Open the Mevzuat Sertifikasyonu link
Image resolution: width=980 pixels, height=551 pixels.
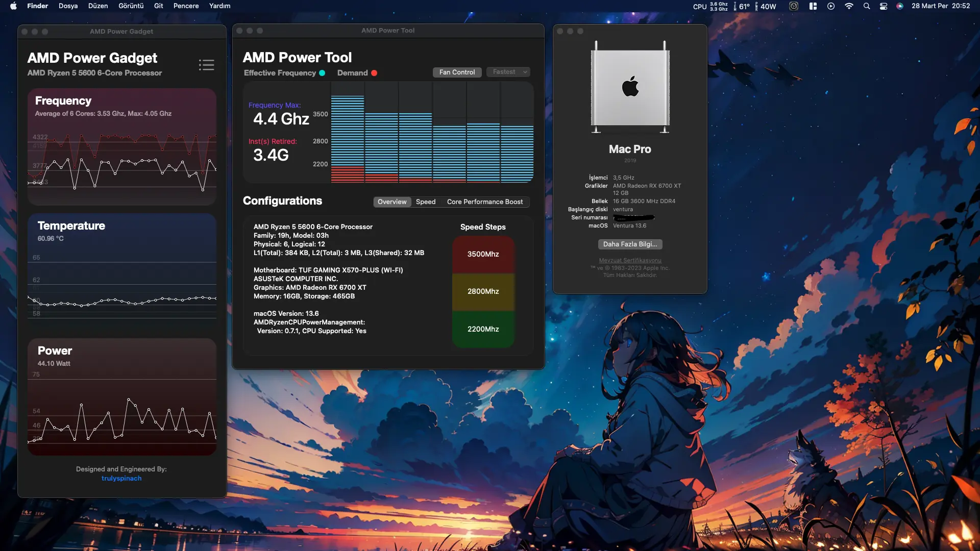tap(630, 260)
